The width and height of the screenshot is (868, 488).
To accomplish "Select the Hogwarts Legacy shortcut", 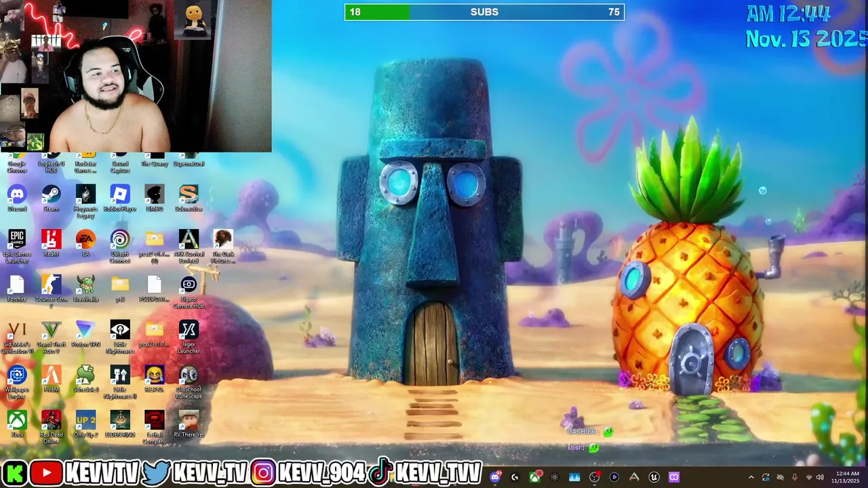I will [85, 201].
